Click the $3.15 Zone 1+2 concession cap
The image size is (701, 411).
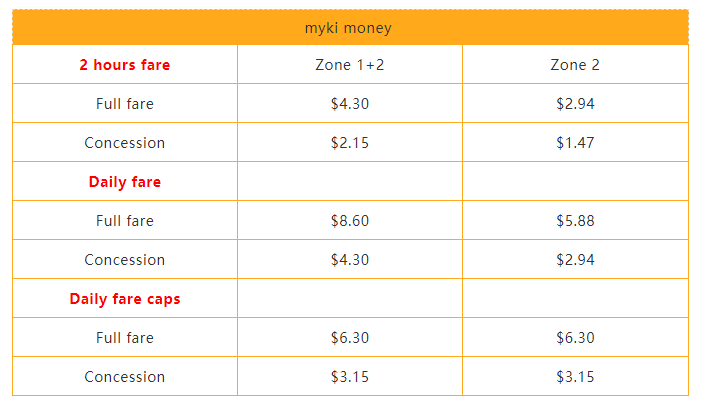pos(350,377)
